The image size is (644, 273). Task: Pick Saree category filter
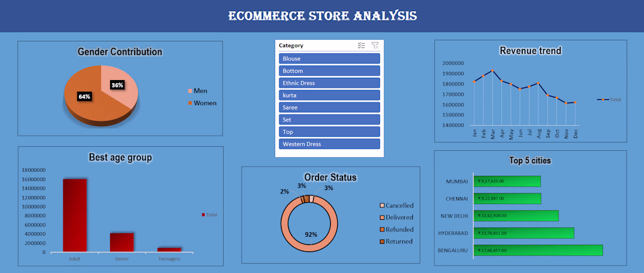point(330,108)
